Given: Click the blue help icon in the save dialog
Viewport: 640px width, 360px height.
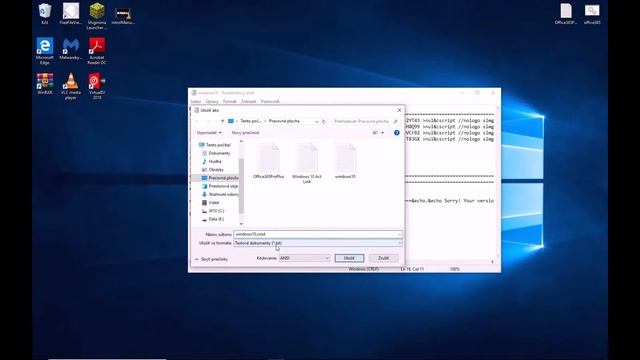Looking at the screenshot, I should 396,133.
